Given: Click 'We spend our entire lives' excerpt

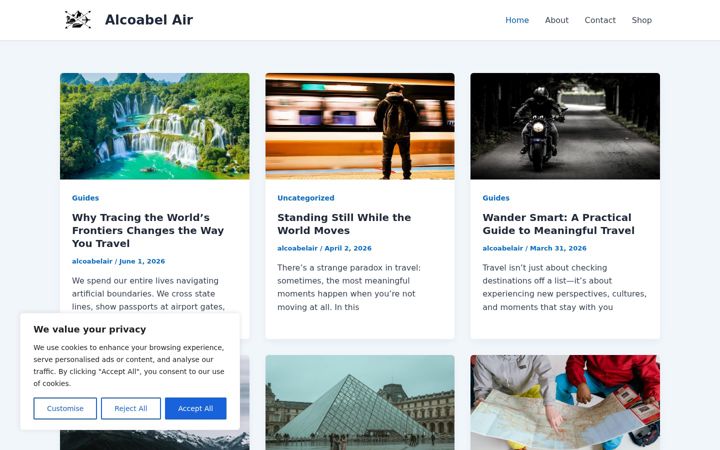Looking at the screenshot, I should pyautogui.click(x=148, y=294).
